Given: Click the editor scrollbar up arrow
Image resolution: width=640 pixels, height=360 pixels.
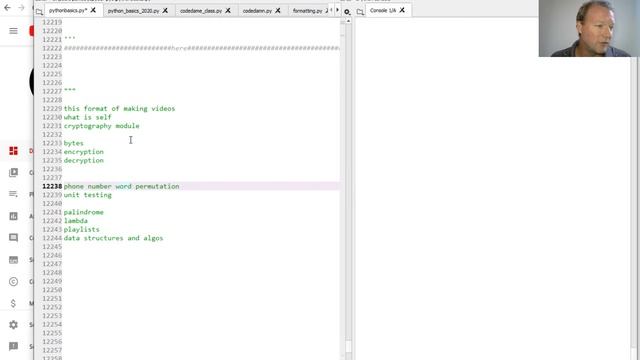Looking at the screenshot, I should [349, 21].
